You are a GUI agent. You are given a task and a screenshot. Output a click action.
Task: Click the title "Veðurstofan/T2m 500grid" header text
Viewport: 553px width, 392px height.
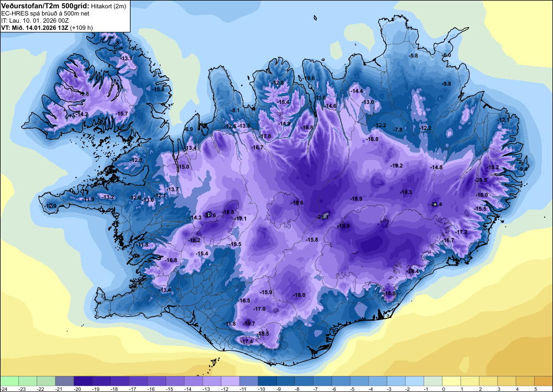tap(45, 6)
